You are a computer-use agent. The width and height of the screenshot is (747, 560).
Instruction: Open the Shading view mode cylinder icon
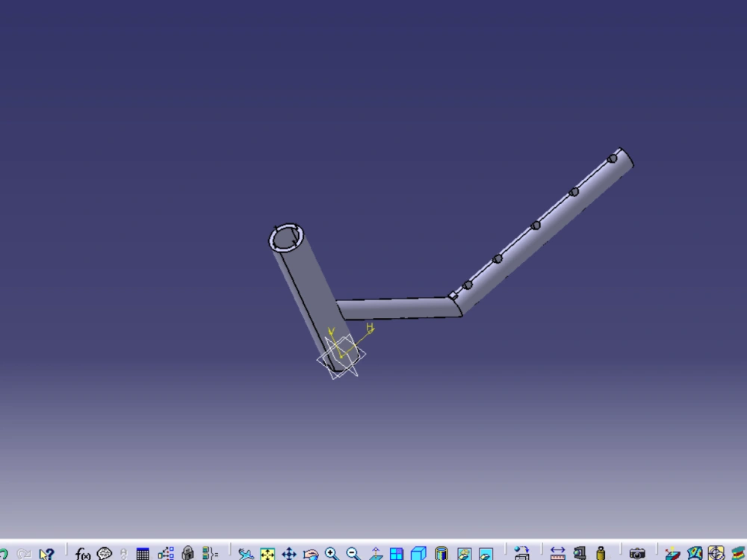pos(441,553)
